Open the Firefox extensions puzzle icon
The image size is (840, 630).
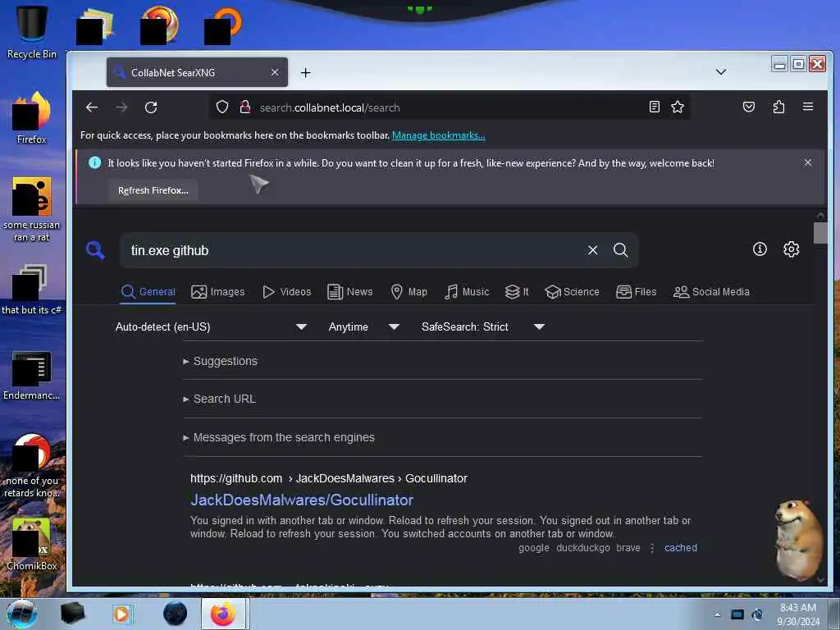[x=779, y=107]
